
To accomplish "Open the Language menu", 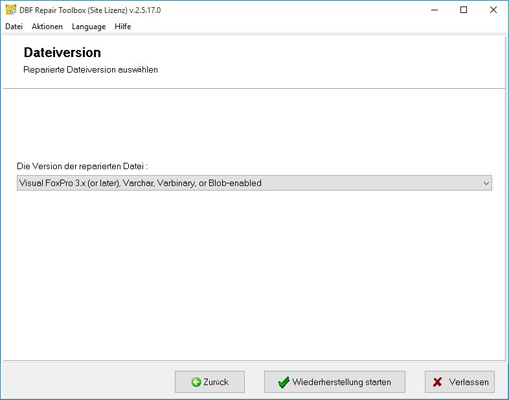I will tap(89, 27).
